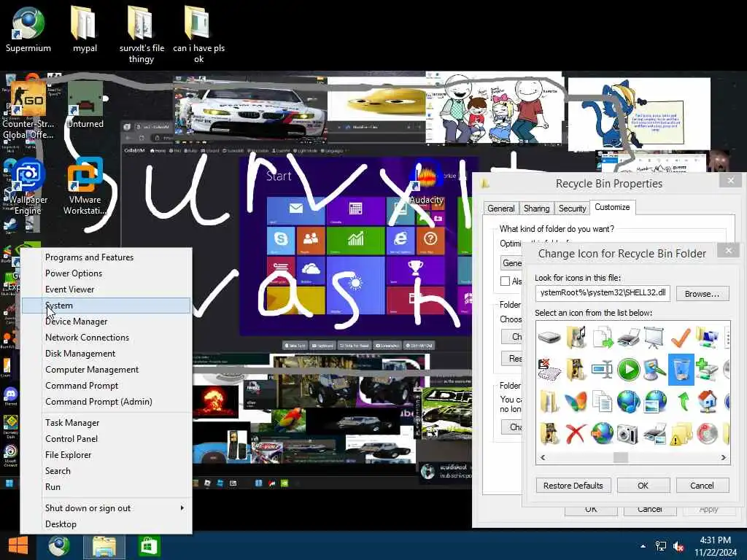Click Cancel in Change Icon dialog

pyautogui.click(x=703, y=485)
